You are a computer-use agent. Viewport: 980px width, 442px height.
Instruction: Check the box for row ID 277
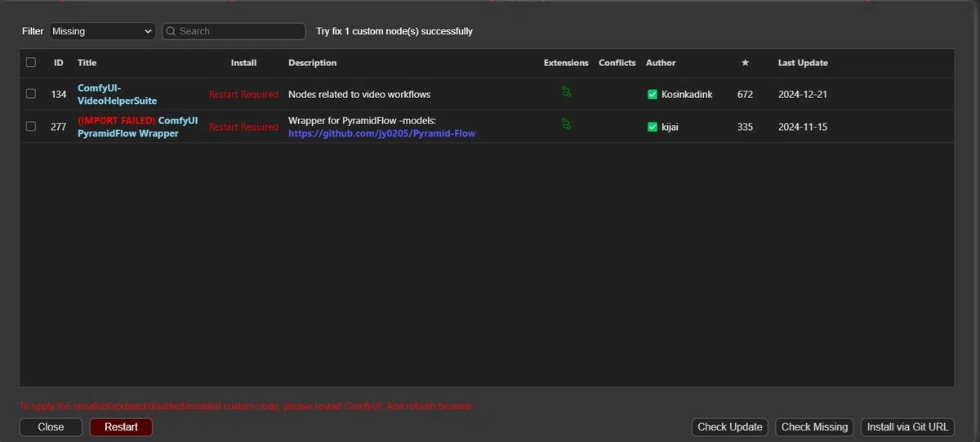click(x=31, y=127)
